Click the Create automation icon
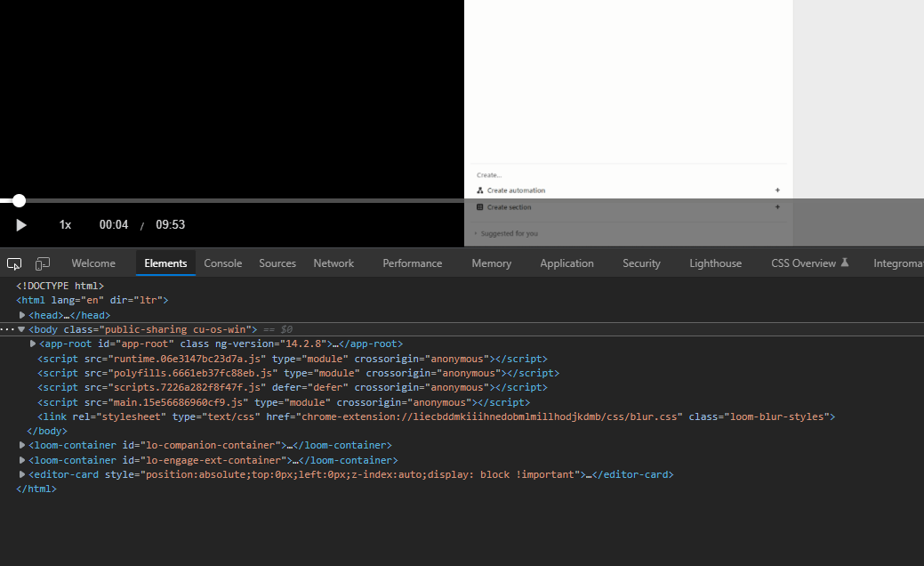The height and width of the screenshot is (566, 924). 480,190
